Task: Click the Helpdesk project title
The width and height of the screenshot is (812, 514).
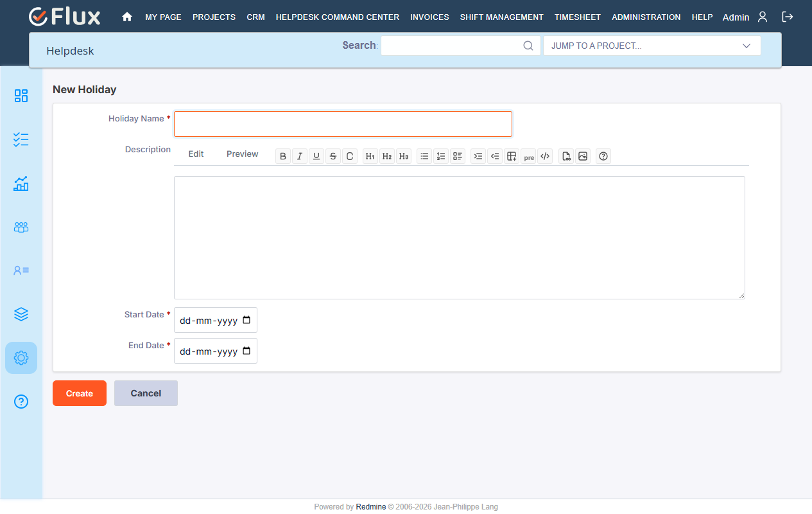Action: (x=70, y=51)
